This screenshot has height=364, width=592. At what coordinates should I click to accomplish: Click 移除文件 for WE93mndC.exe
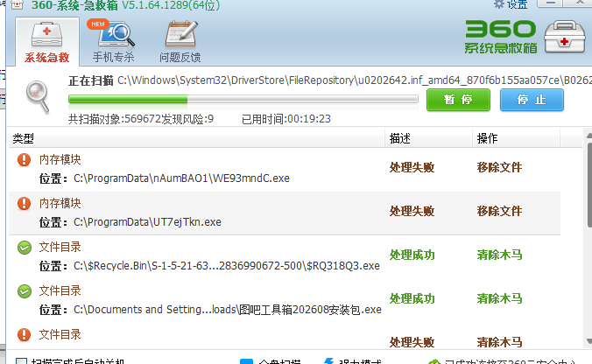[x=499, y=167]
